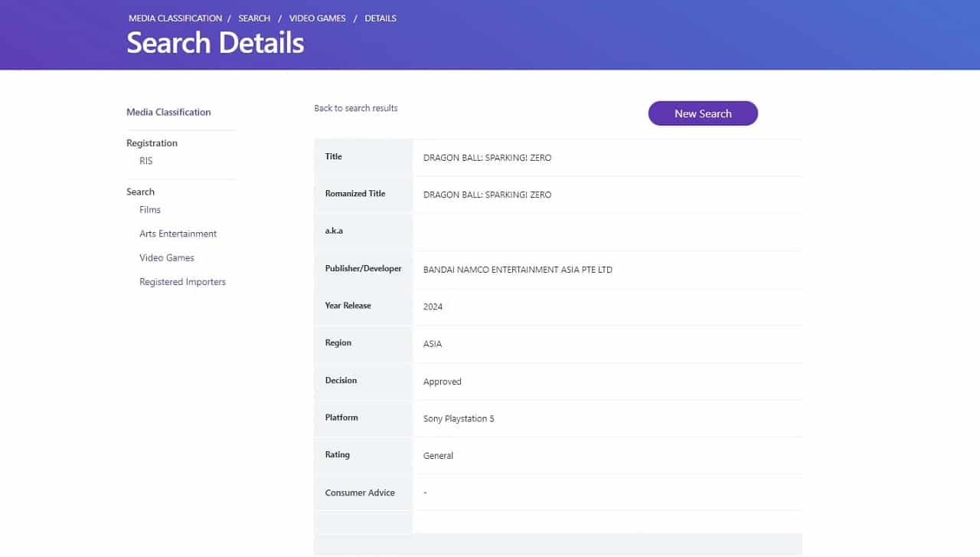Open Video Games breadcrumb link

318,18
